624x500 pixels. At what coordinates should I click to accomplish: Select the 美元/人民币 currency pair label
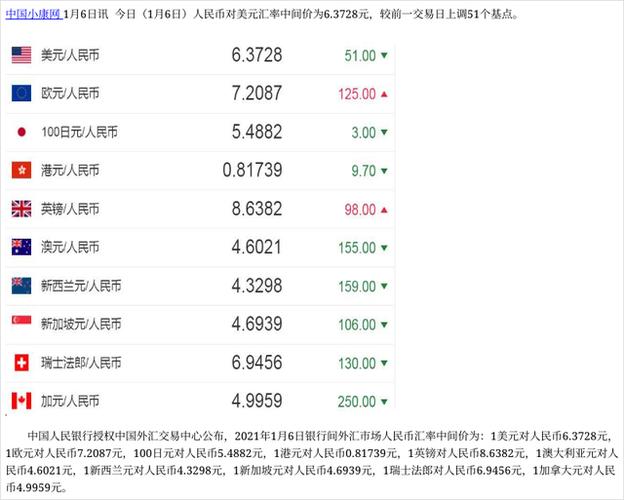coord(70,56)
